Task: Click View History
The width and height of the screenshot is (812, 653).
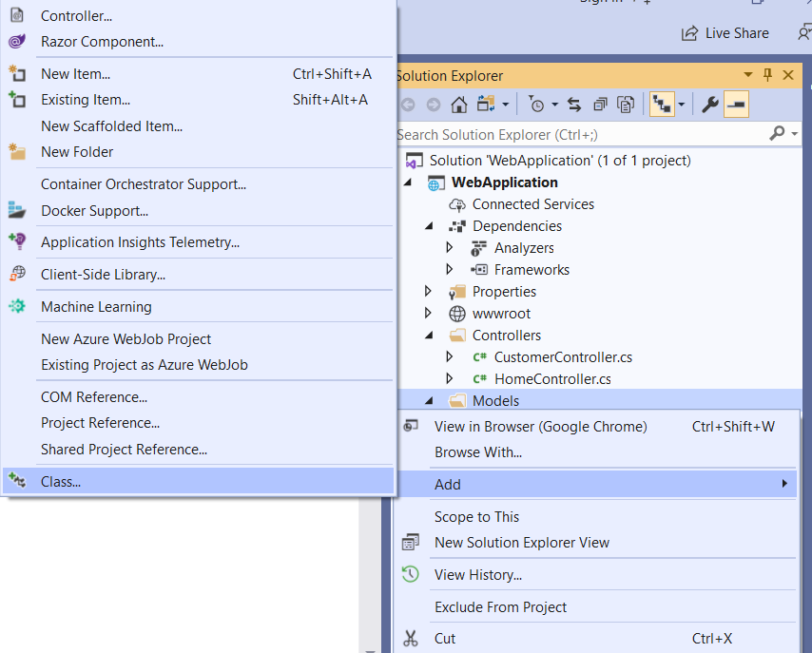Action: 478,574
